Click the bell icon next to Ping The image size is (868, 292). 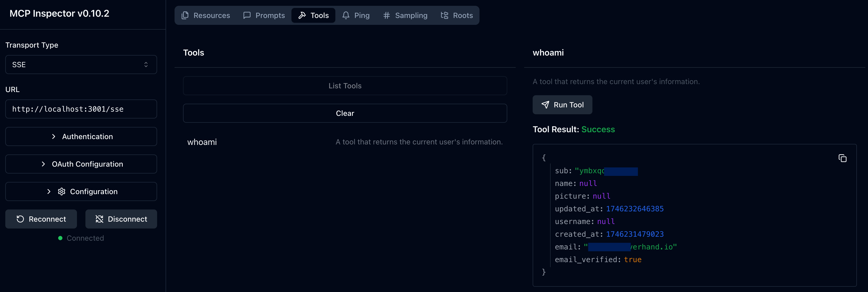(345, 15)
